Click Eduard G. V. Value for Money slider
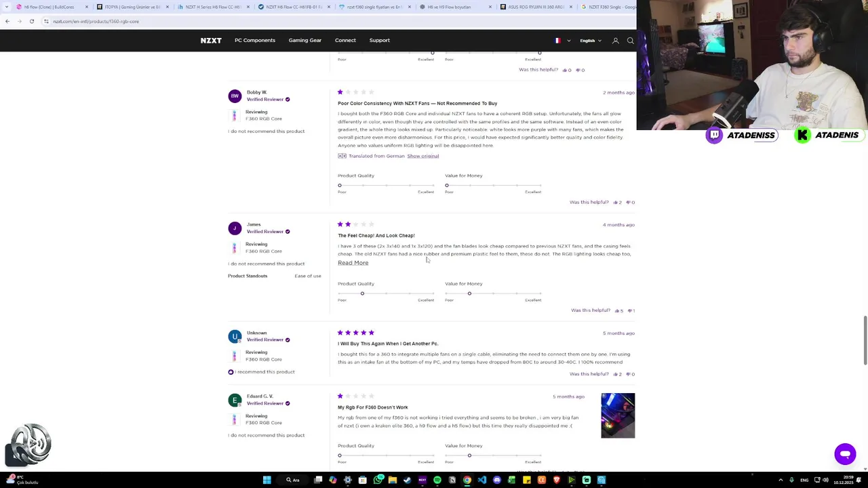This screenshot has width=868, height=488. (494, 455)
